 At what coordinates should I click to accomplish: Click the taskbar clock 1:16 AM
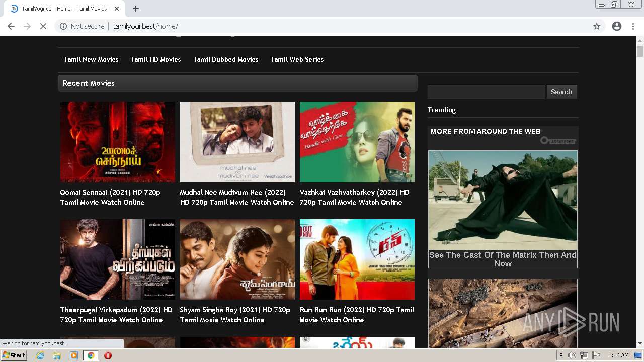(618, 355)
